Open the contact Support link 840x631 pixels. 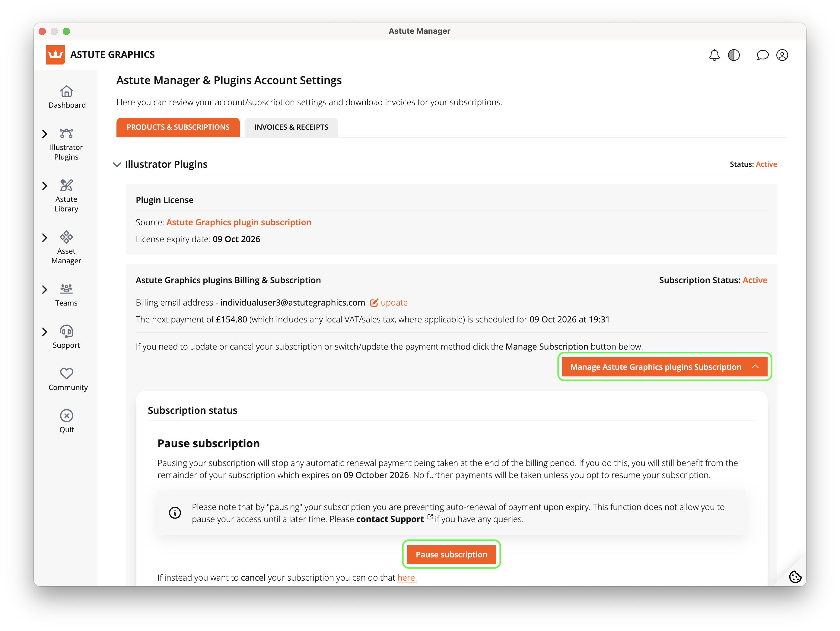tap(390, 519)
